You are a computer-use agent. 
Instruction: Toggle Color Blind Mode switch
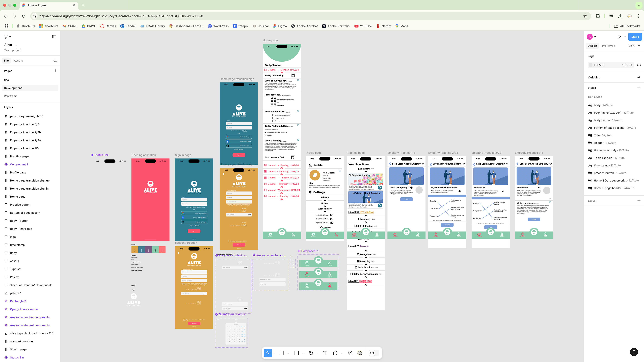point(332,215)
